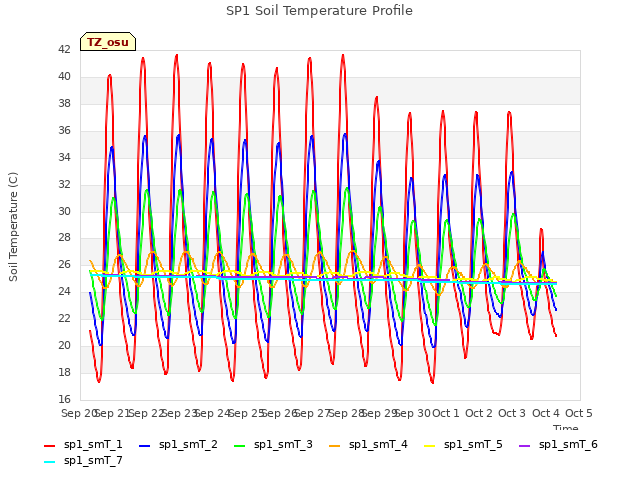Click the 34 y-axis tick label
Image resolution: width=640 pixels, height=480 pixels.
(x=64, y=157)
